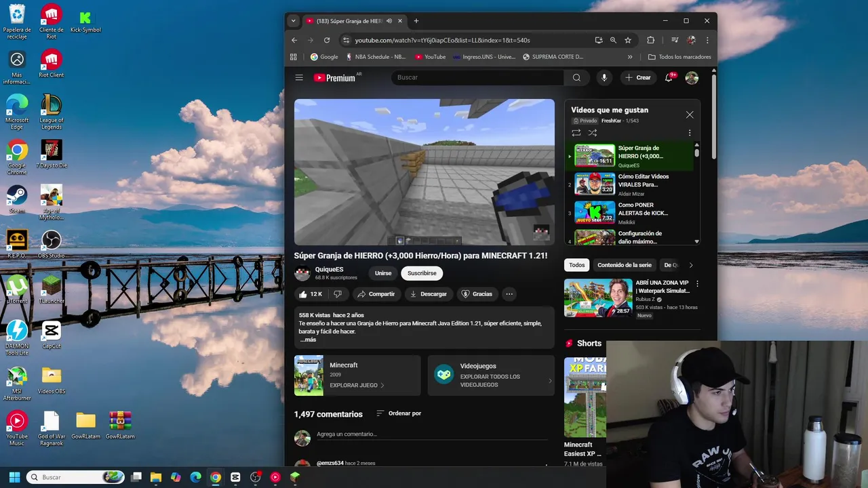Mute tab via speaker icon on tab

pyautogui.click(x=389, y=21)
